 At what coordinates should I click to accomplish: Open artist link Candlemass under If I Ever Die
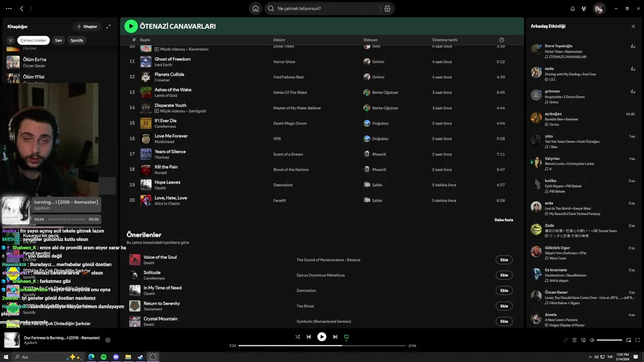click(166, 127)
